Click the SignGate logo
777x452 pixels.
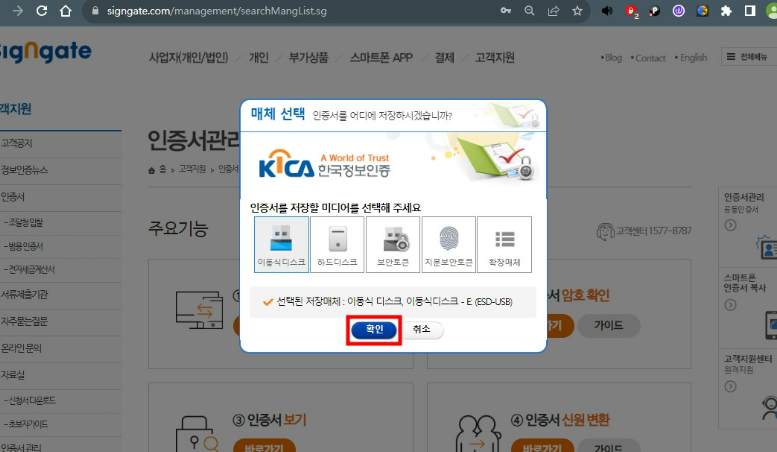tap(46, 51)
